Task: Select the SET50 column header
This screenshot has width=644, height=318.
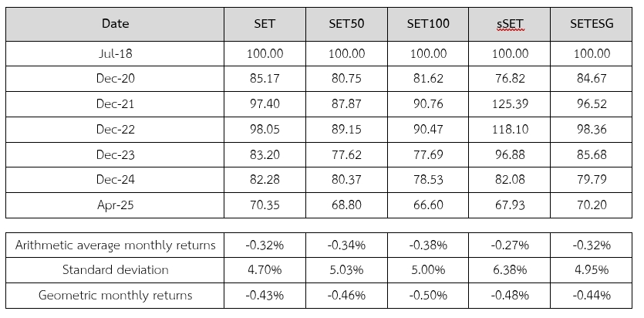Action: (x=346, y=24)
